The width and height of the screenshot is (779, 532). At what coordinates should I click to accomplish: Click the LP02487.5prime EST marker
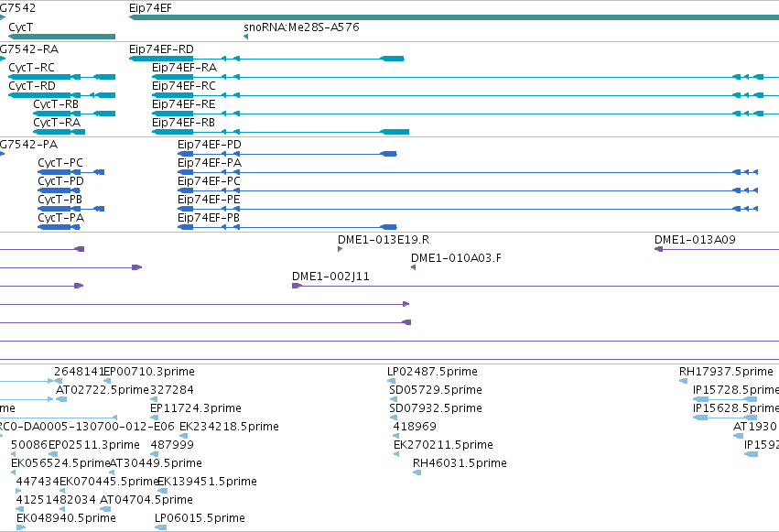tap(392, 381)
